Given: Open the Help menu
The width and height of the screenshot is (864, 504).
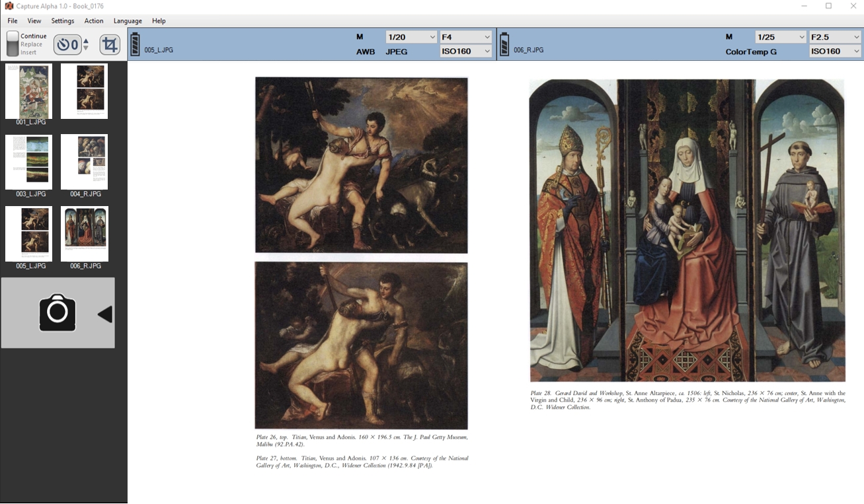Looking at the screenshot, I should (159, 21).
